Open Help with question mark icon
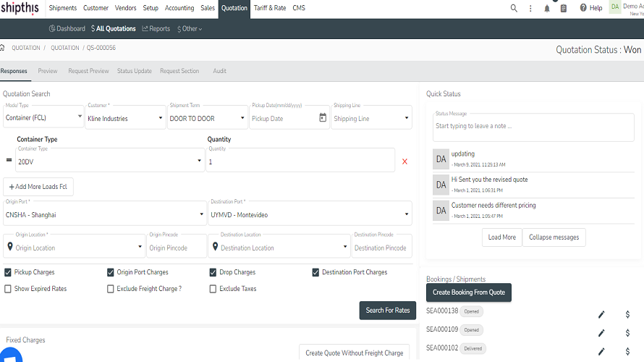The image size is (644, 362). pos(590,8)
